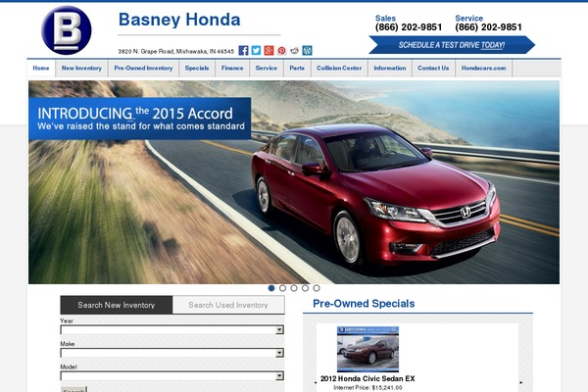588x392 pixels.
Task: Open the Finance menu
Action: 232,69
